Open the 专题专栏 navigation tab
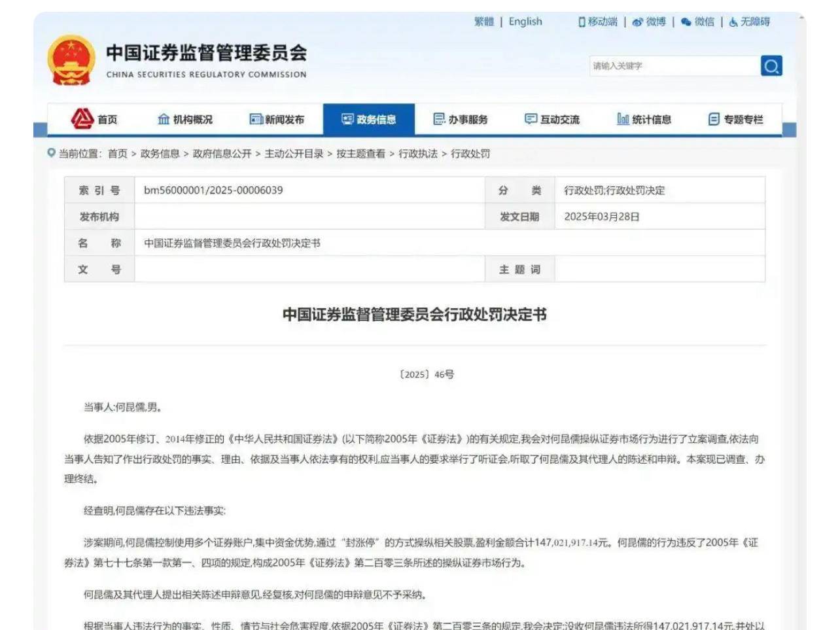The image size is (840, 630). [736, 119]
